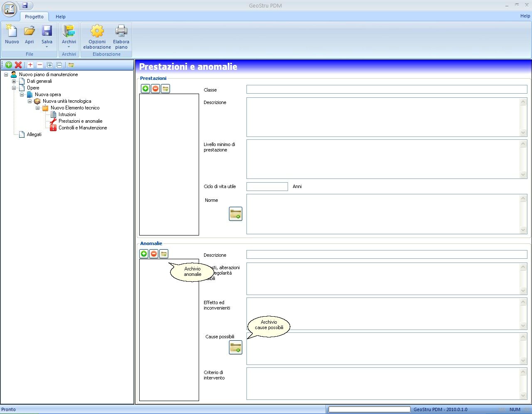Click the Ciclo di vita utile field

(x=267, y=186)
